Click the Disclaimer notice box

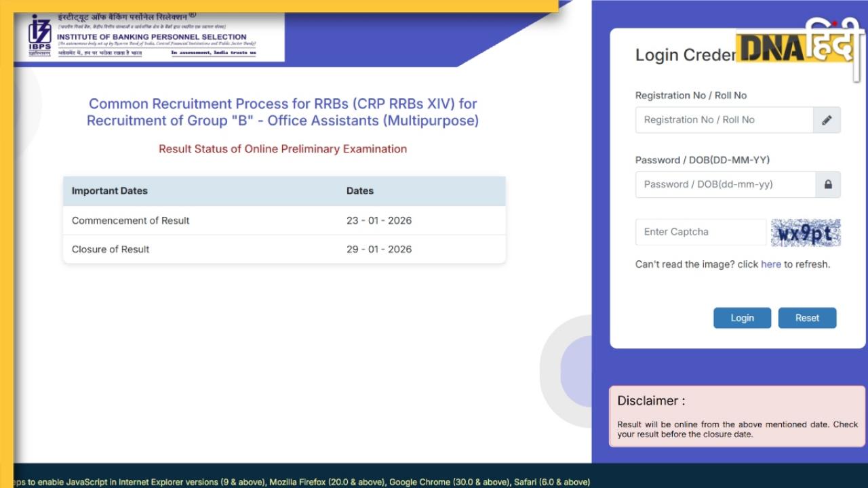[x=737, y=416]
